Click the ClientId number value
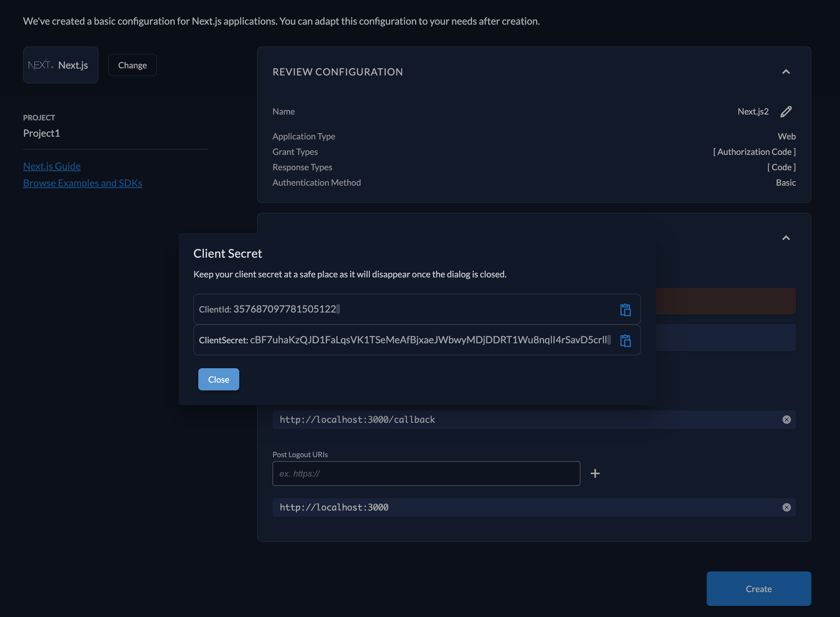This screenshot has width=840, height=617. 285,309
